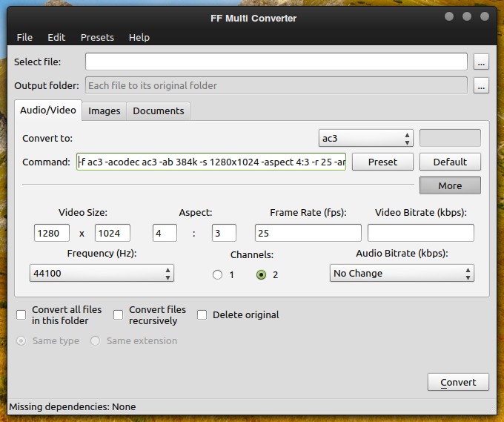This screenshot has width=504, height=422.
Task: Click the Default button
Action: [x=450, y=162]
